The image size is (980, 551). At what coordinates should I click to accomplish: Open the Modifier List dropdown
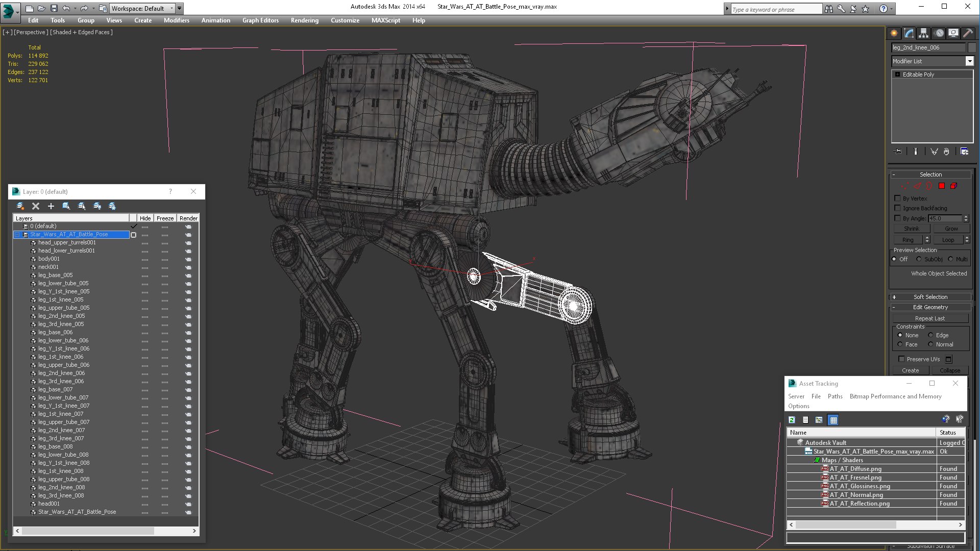pyautogui.click(x=969, y=61)
